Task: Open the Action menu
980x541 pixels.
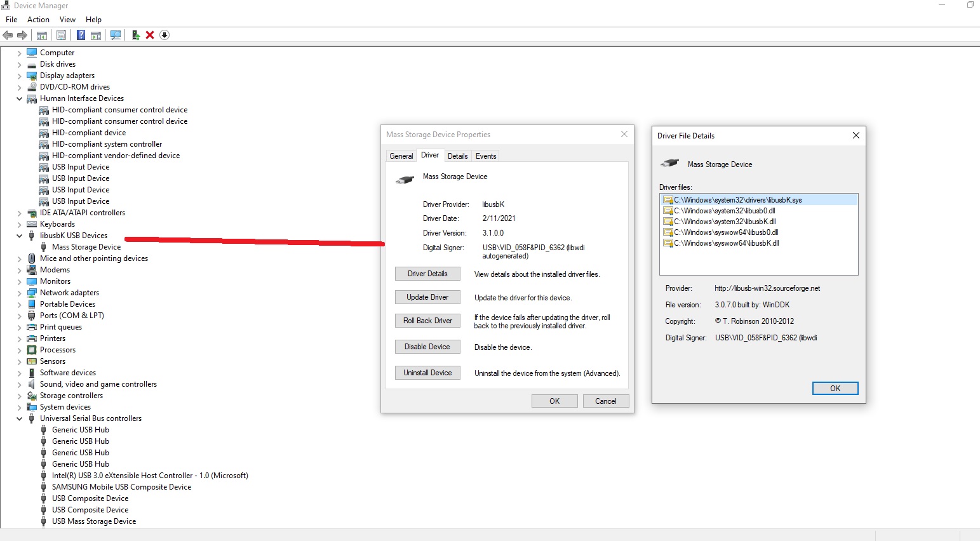Action: (38, 19)
